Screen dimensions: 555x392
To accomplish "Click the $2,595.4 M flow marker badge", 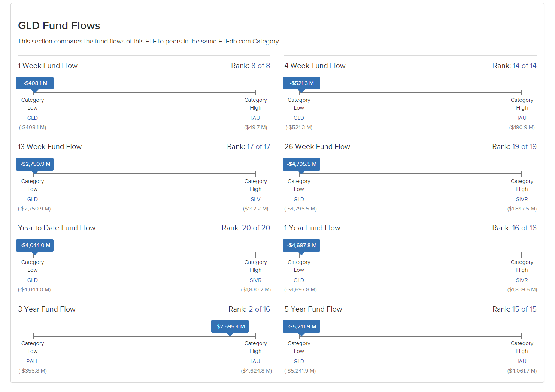I will click(230, 326).
